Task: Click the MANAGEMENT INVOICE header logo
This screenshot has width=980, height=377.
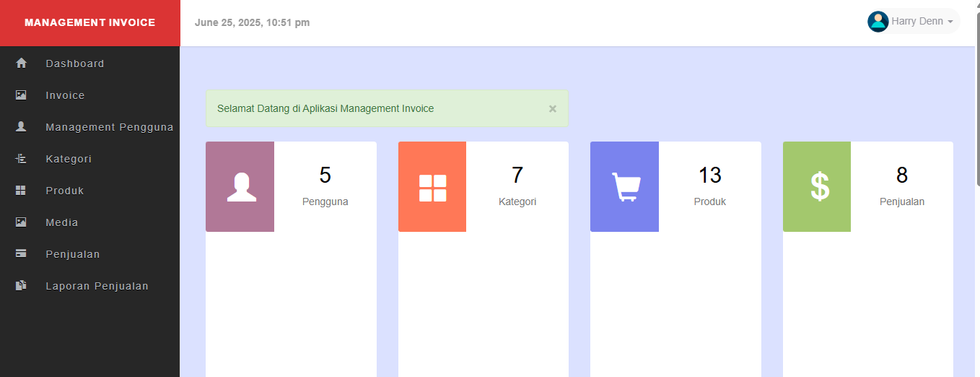Action: [89, 22]
